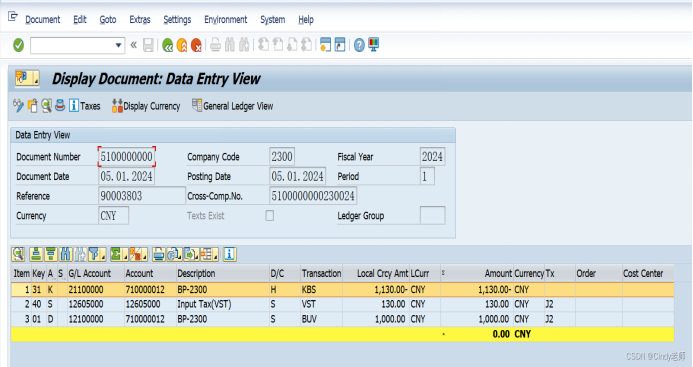Click the empty Ledger Group field
Viewport: 693px width, 367px height.
pos(432,216)
